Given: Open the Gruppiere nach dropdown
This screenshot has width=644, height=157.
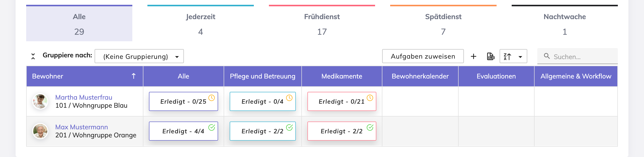Looking at the screenshot, I should coord(139,56).
